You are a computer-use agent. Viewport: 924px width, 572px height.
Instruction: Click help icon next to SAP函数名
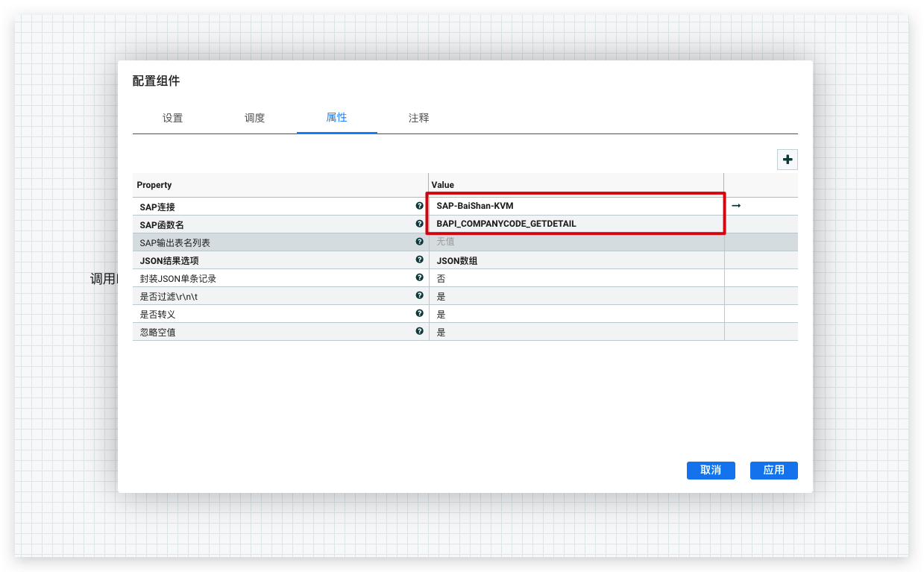[419, 224]
